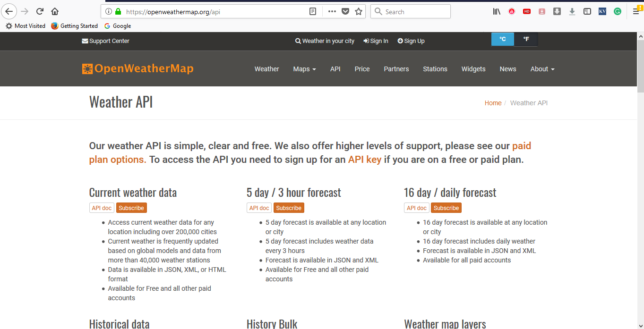The width and height of the screenshot is (644, 329).
Task: Open the Firefox hamburger menu
Action: coord(635,12)
